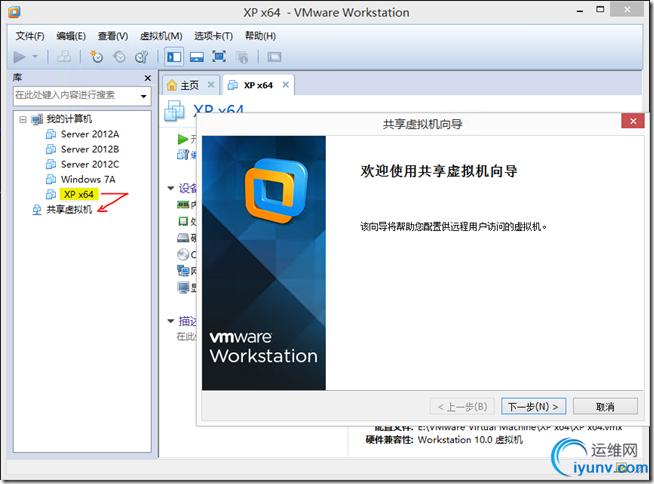Image resolution: width=654 pixels, height=484 pixels.
Task: Open the 帮助(H) menu
Action: (260, 36)
